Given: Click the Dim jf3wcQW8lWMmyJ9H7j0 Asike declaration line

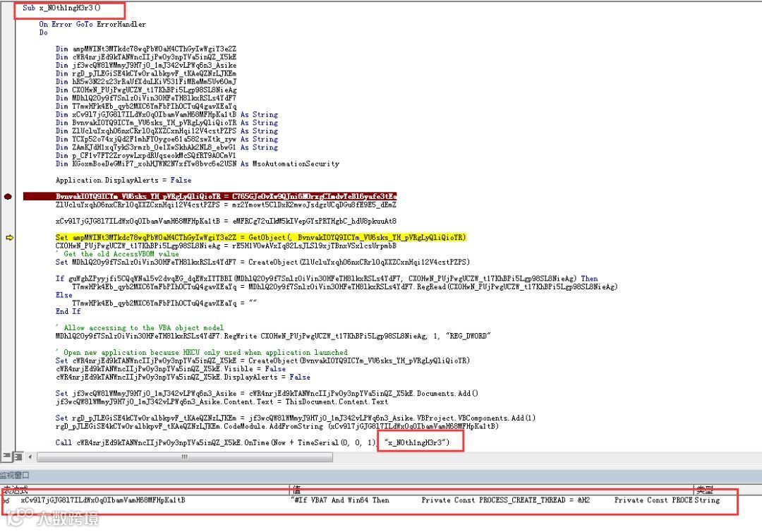Looking at the screenshot, I should [x=146, y=66].
